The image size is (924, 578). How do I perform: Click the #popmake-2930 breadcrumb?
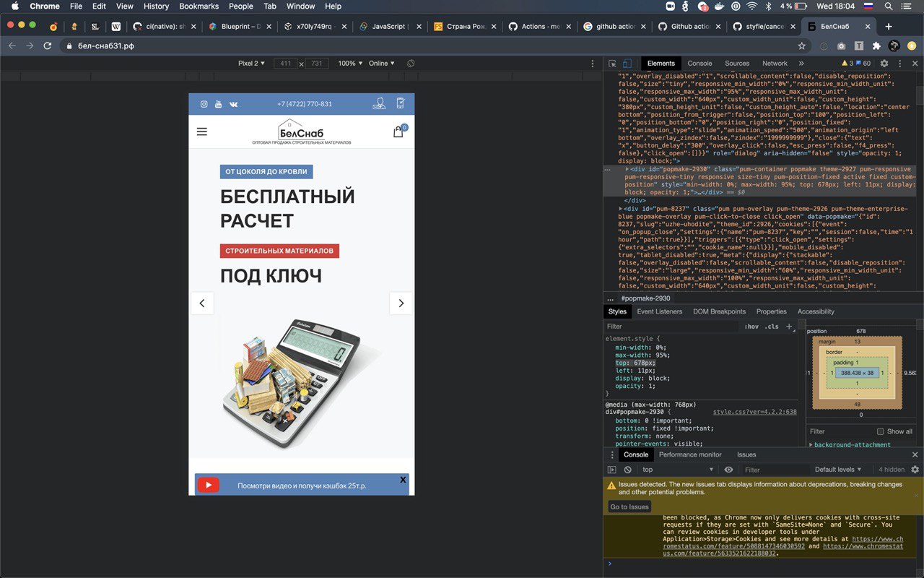point(645,298)
